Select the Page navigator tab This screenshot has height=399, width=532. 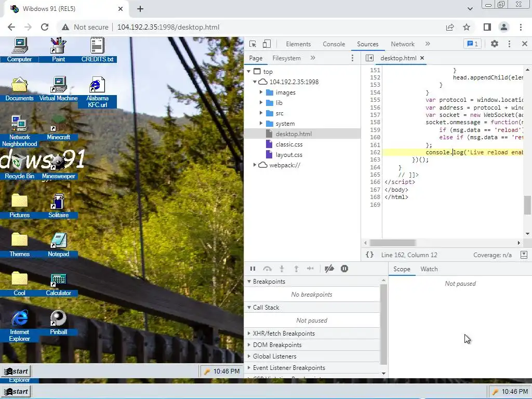click(x=256, y=58)
